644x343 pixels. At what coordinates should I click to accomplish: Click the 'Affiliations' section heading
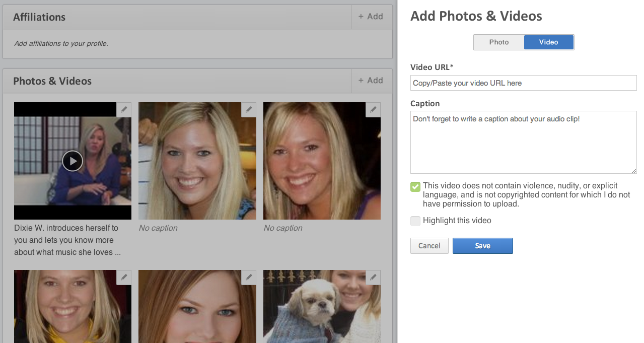(39, 17)
